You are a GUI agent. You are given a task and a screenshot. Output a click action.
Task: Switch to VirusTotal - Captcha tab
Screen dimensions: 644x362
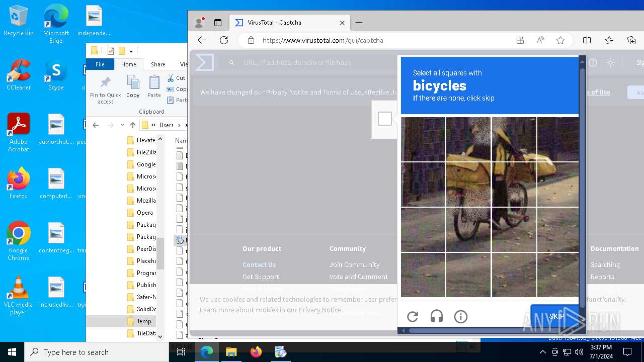pyautogui.click(x=290, y=23)
